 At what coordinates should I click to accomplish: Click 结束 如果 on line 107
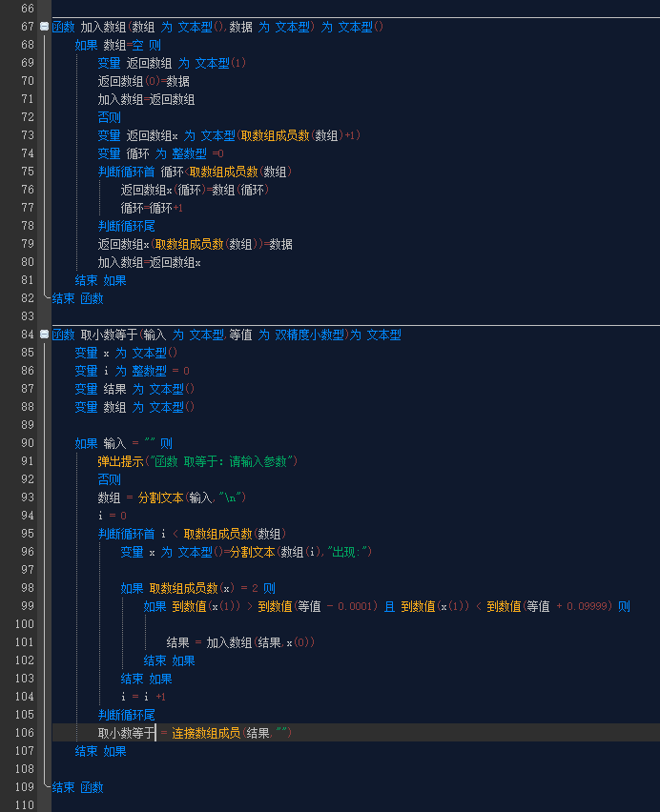100,752
